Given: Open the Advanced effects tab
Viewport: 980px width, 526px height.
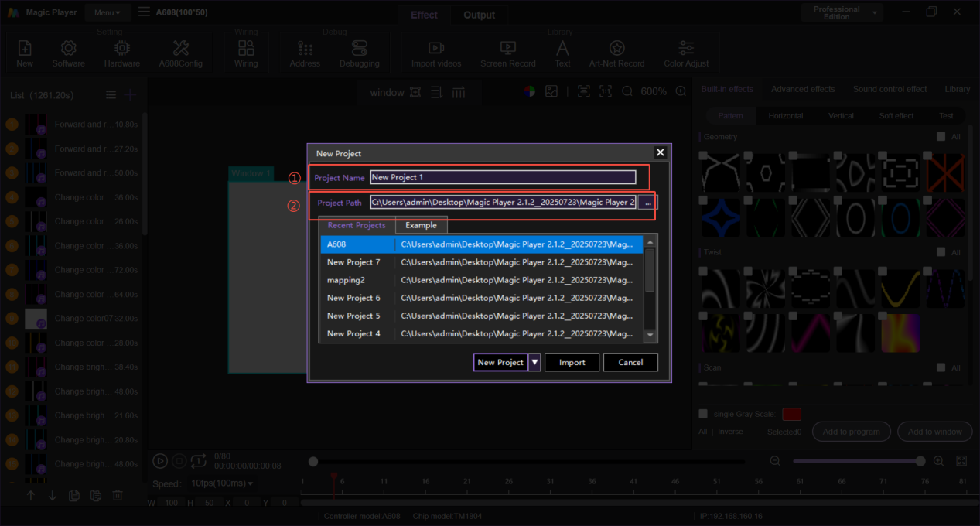Looking at the screenshot, I should (803, 89).
